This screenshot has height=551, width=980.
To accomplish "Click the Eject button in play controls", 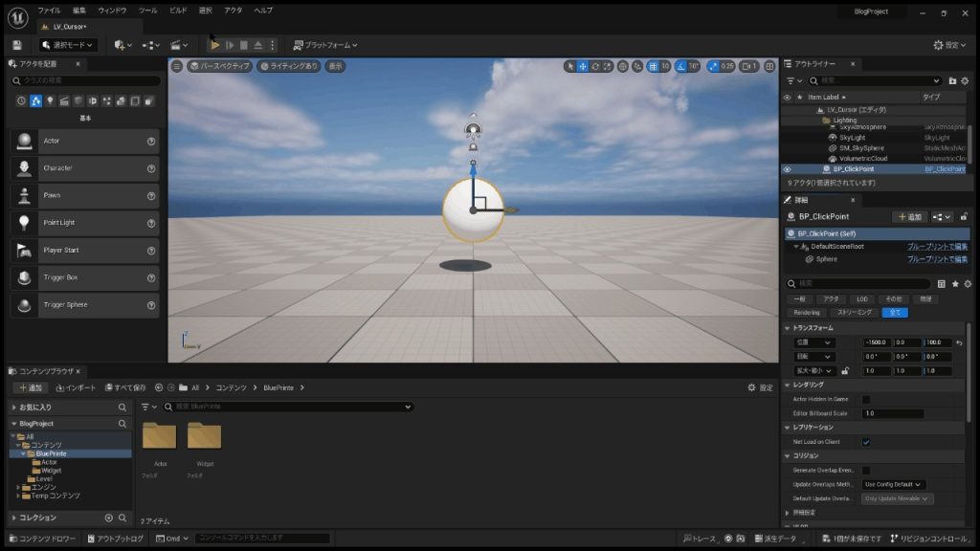I will pos(258,45).
